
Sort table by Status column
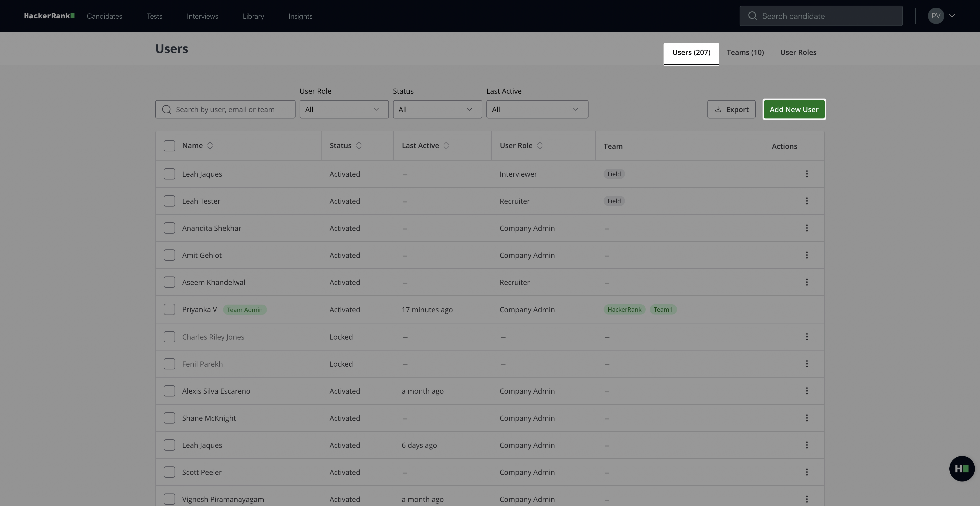tap(358, 146)
